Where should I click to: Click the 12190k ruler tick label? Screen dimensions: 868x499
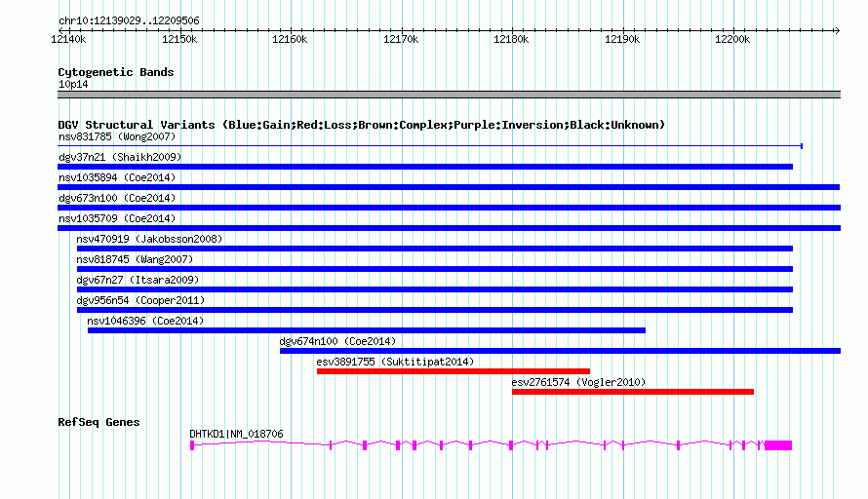coord(622,39)
